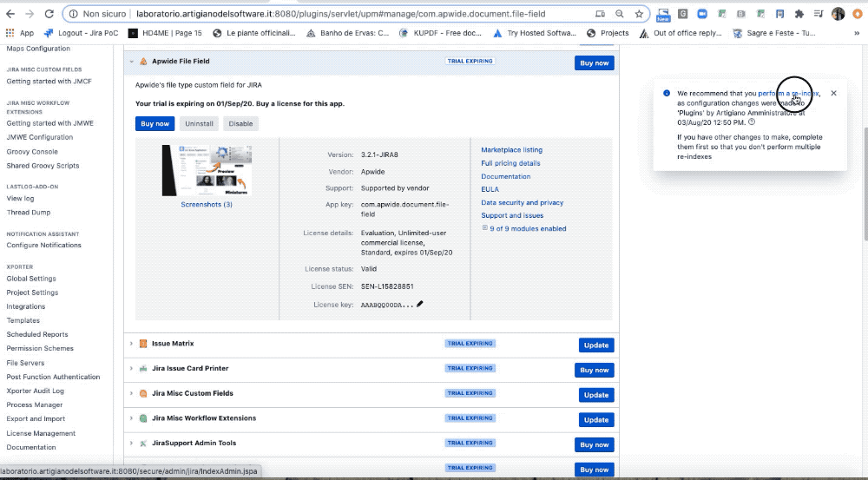The width and height of the screenshot is (868, 480).
Task: Open the EULA link
Action: (x=490, y=189)
